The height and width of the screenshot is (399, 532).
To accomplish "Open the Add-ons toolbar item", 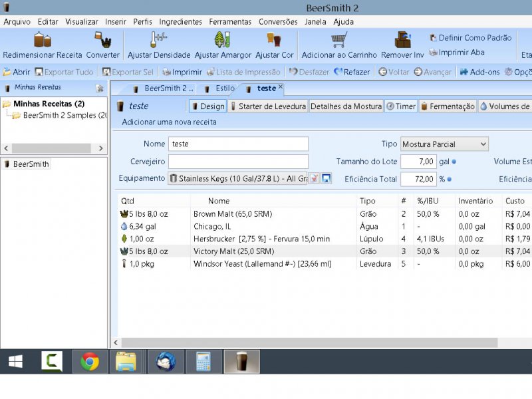I will tap(479, 72).
